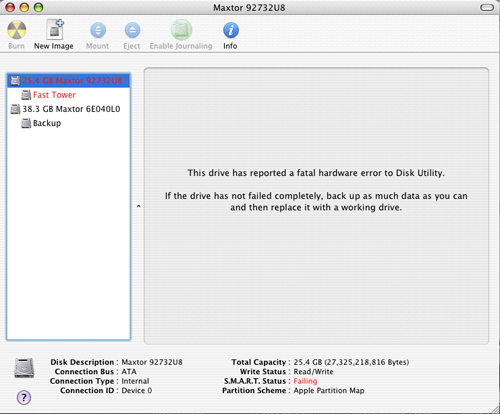Image resolution: width=500 pixels, height=414 pixels.
Task: Open help with the question mark button
Action: 24,397
